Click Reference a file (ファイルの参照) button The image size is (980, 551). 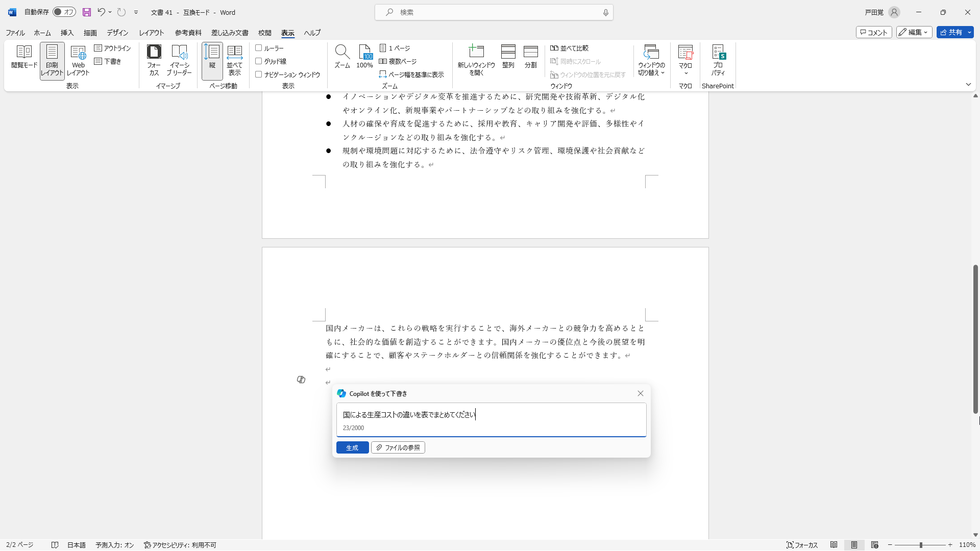coord(398,447)
